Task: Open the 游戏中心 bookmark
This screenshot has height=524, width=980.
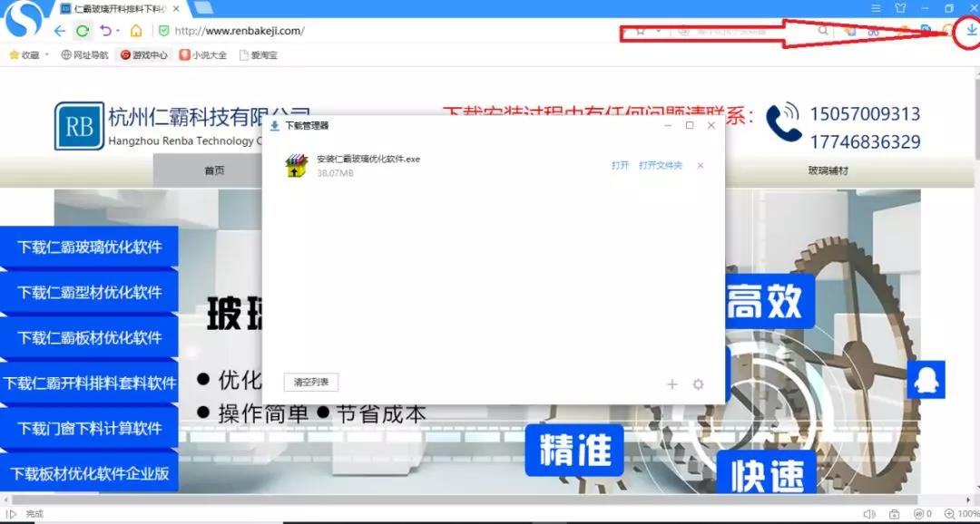Action: [x=143, y=55]
